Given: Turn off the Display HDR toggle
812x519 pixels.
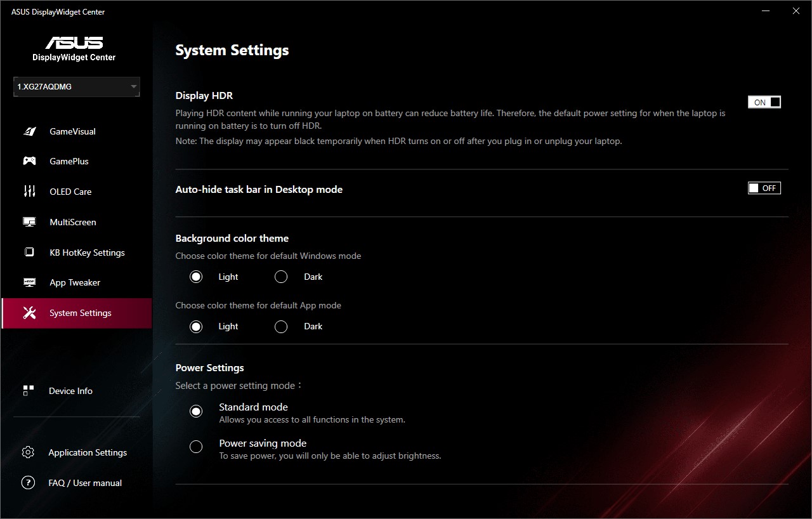Looking at the screenshot, I should [764, 102].
